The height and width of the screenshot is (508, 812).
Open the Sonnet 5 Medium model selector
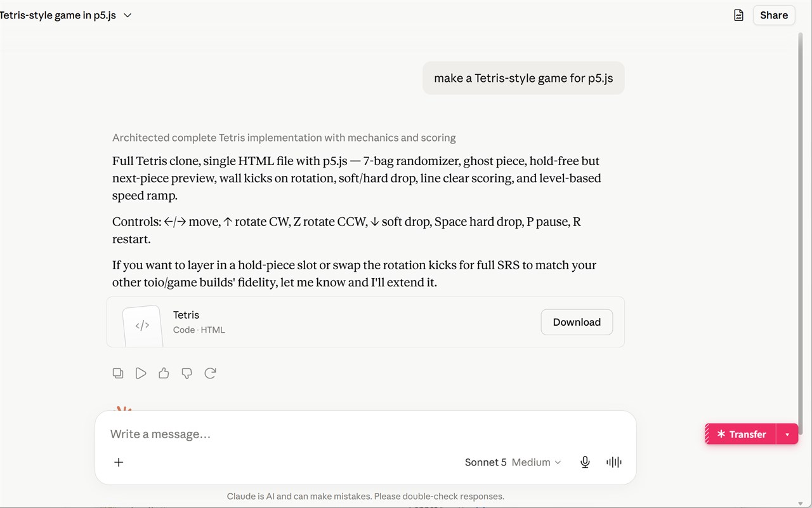tap(513, 462)
